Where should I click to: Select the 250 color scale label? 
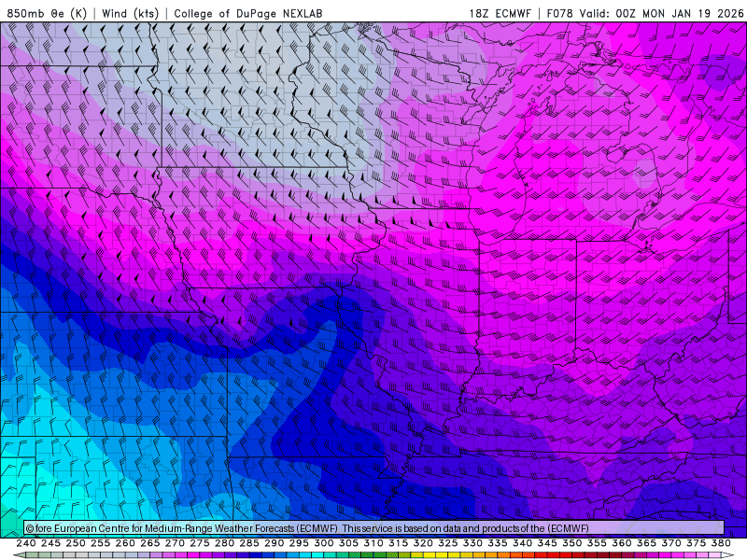76,543
